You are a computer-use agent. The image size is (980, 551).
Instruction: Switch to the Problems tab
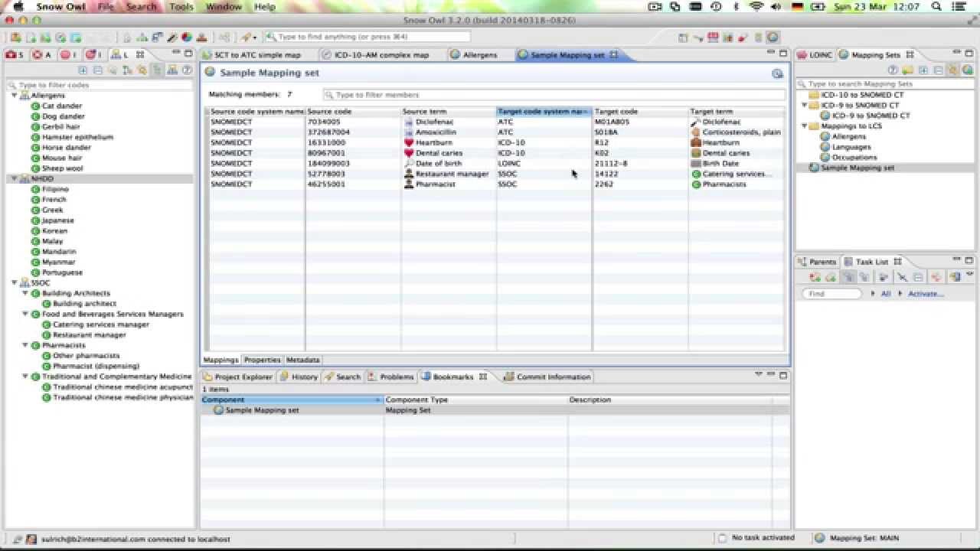click(x=391, y=377)
